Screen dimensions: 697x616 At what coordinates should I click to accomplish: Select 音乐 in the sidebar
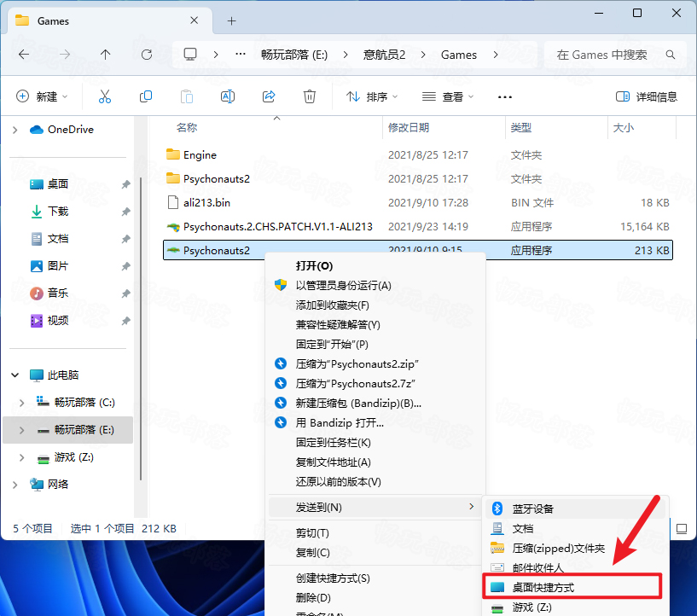[x=58, y=293]
